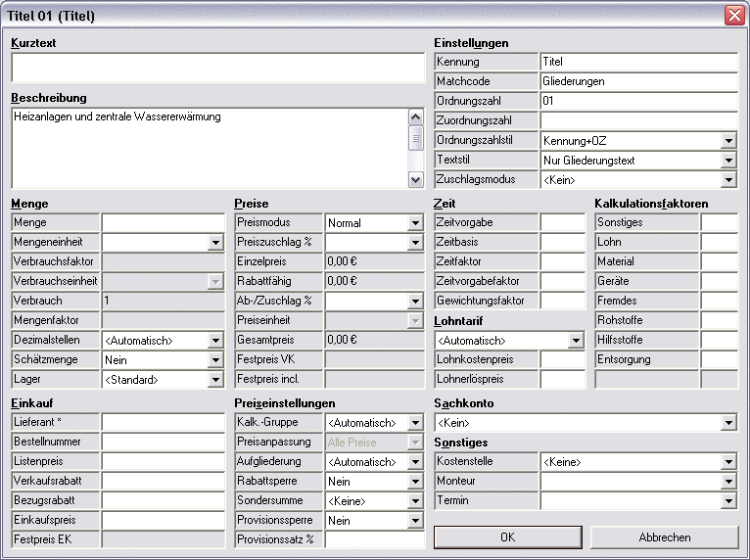Viewport: 750px width, 560px height.
Task: Open the Provisionssperre dropdown
Action: (415, 521)
